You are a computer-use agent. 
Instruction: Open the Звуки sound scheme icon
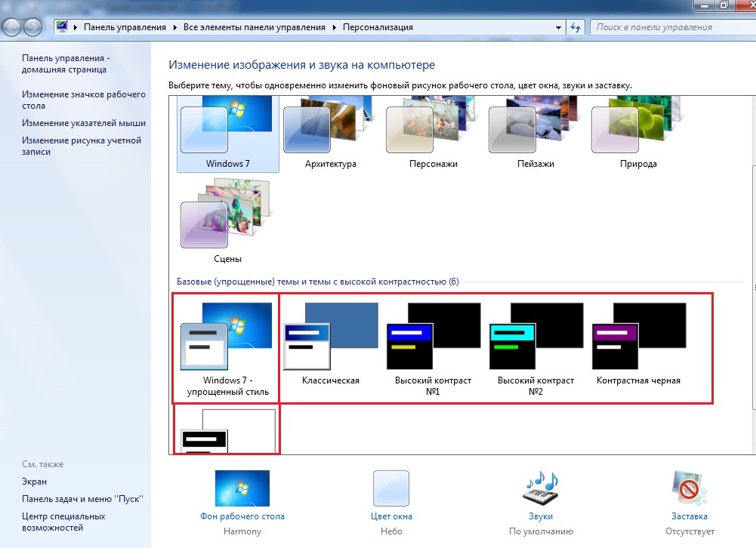[x=541, y=488]
